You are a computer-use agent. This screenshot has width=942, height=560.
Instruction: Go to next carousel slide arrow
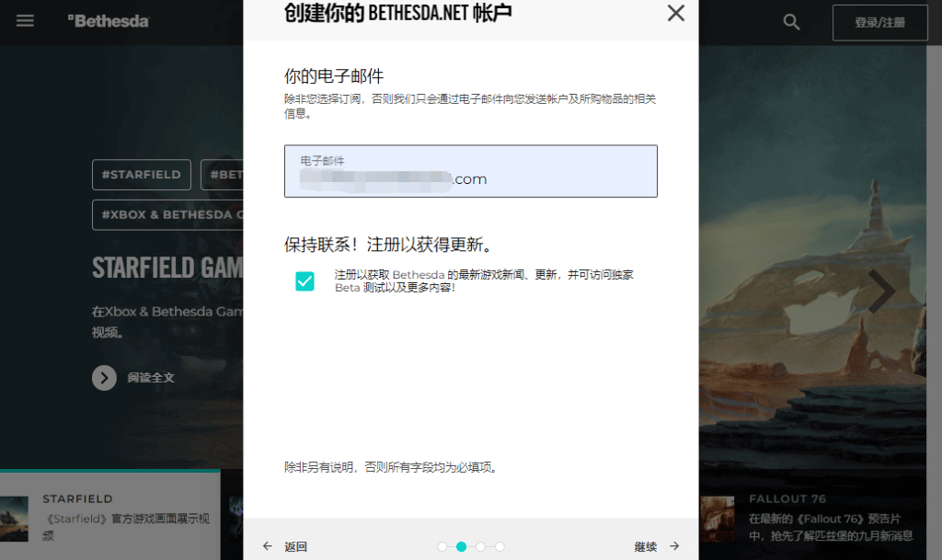[880, 291]
